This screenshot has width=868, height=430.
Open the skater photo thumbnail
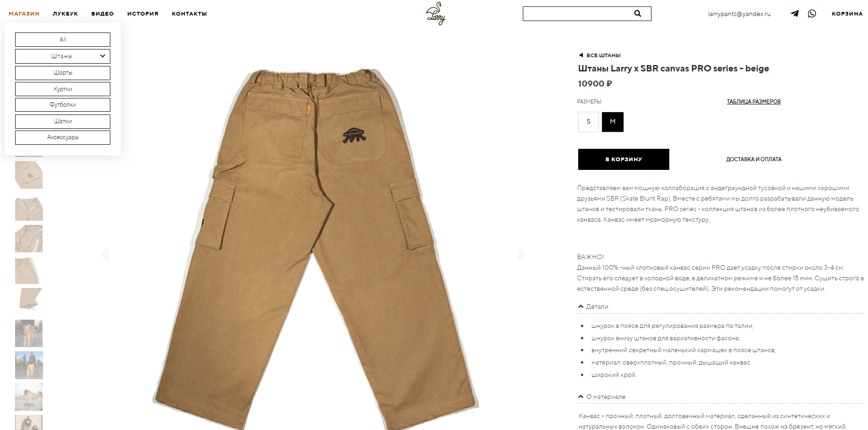point(29,397)
